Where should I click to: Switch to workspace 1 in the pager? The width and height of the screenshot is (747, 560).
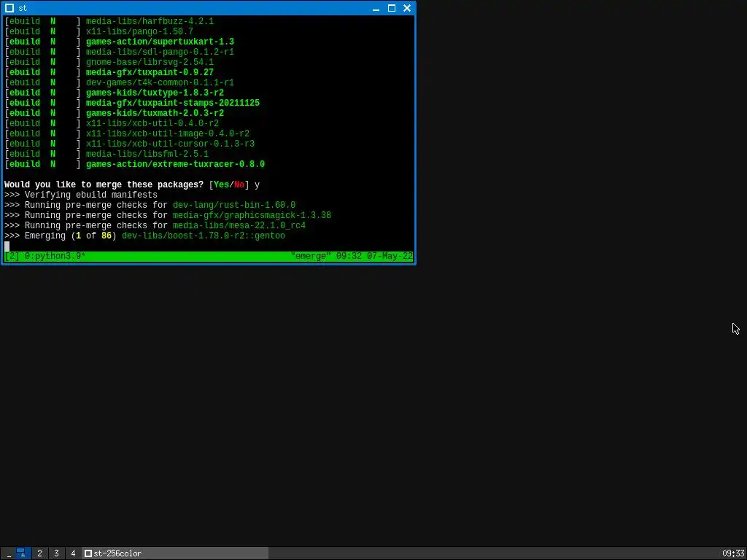23,553
